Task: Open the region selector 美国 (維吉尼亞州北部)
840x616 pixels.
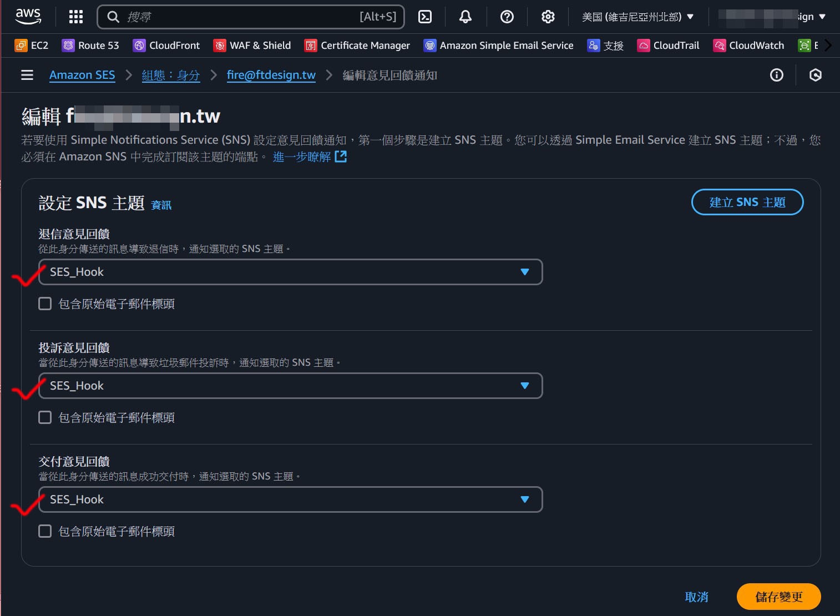Action: point(638,17)
